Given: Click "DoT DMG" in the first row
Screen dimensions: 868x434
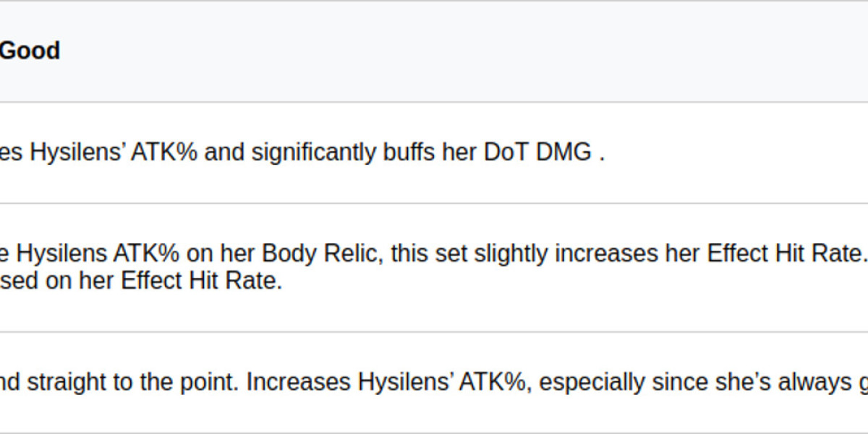Looking at the screenshot, I should tap(537, 153).
